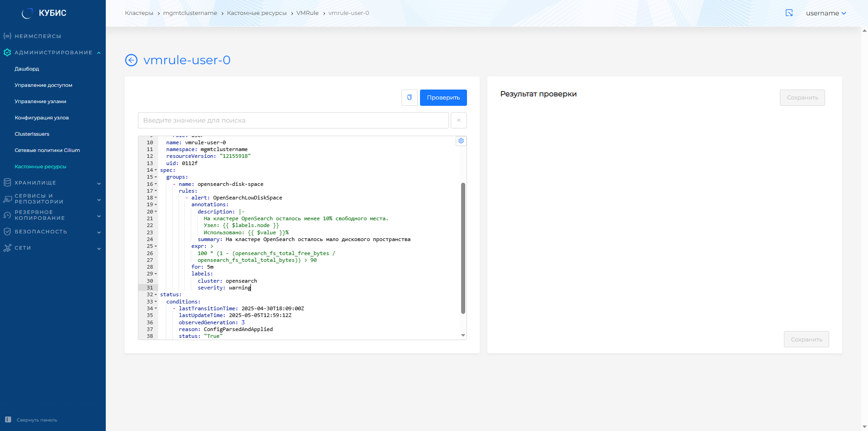Viewport: 868px width, 431px height.
Task: Click the VMRule breadcrumb link
Action: pyautogui.click(x=307, y=13)
